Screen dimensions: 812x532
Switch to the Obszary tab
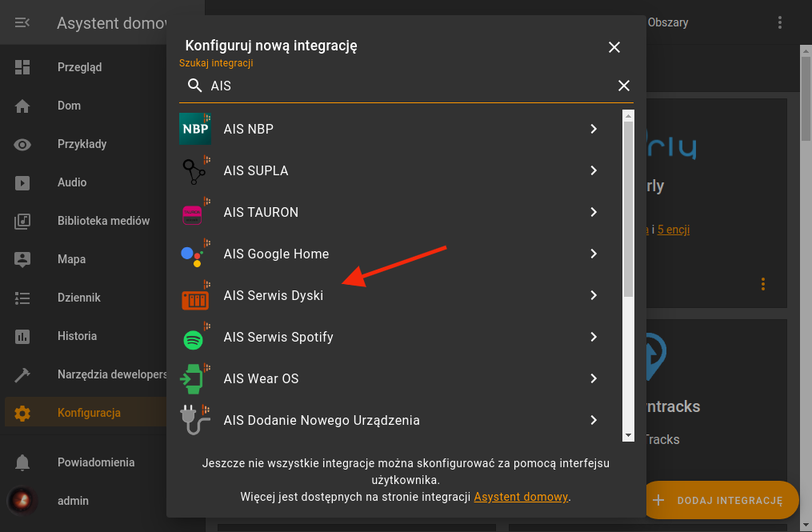[667, 22]
